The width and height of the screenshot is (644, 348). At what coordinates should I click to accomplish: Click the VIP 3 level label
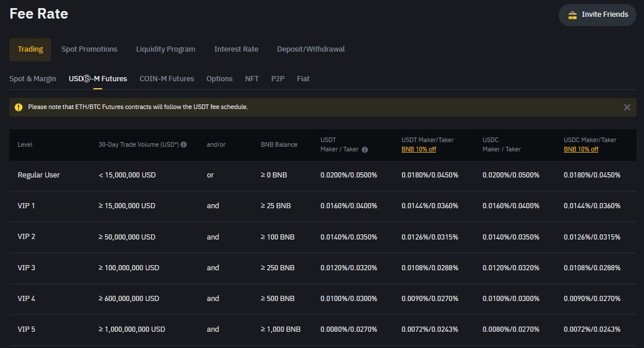pos(26,268)
